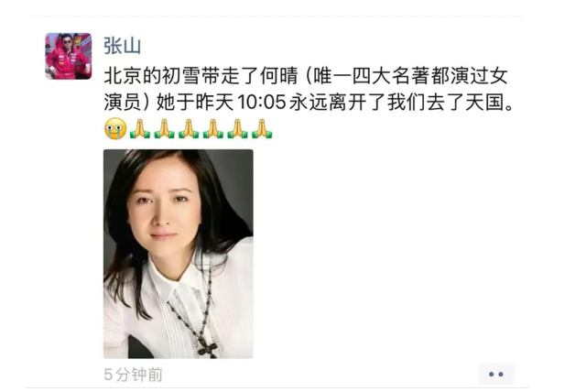The width and height of the screenshot is (586, 392).
Task: Click the 10:05 time in the post
Action: tap(261, 102)
